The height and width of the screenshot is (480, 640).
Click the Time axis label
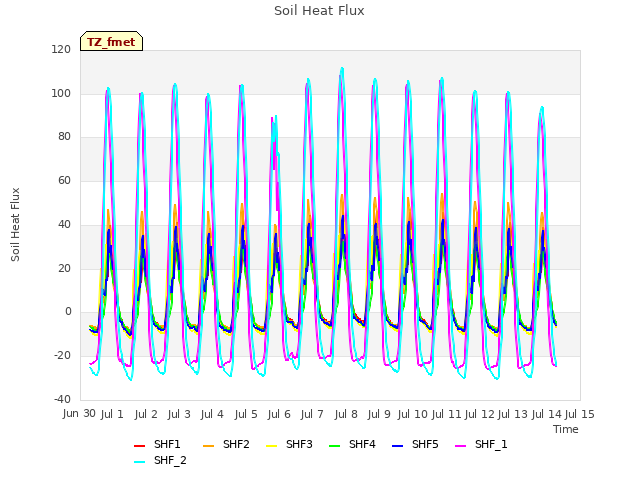[566, 429]
